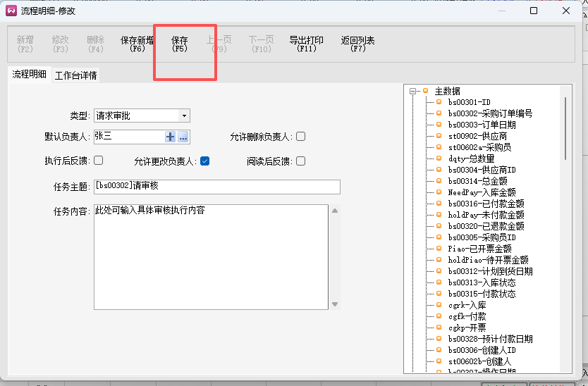Click the 任务内容 scroll down arrow
Image resolution: width=588 pixels, height=386 pixels.
tap(336, 304)
